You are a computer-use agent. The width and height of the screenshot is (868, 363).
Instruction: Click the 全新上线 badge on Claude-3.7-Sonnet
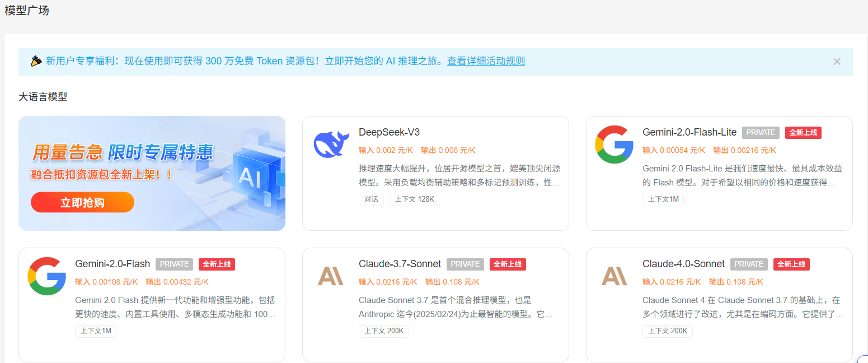[508, 264]
